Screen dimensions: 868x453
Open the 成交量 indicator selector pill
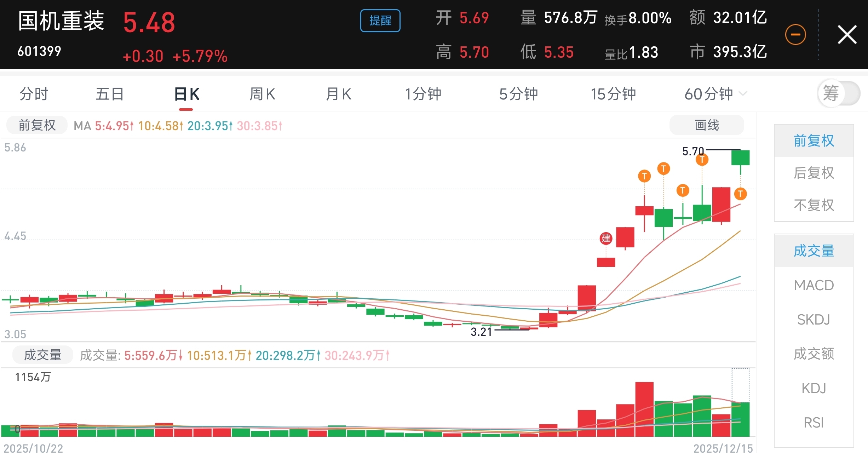(42, 355)
